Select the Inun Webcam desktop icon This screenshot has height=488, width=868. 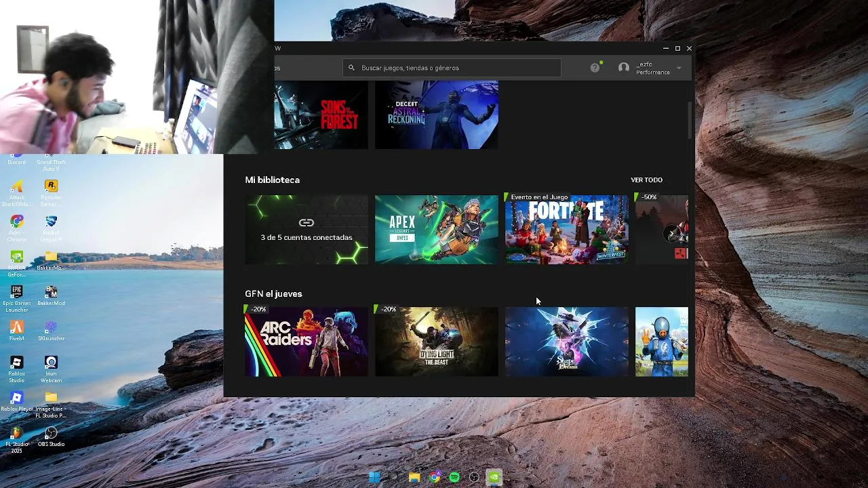(51, 369)
